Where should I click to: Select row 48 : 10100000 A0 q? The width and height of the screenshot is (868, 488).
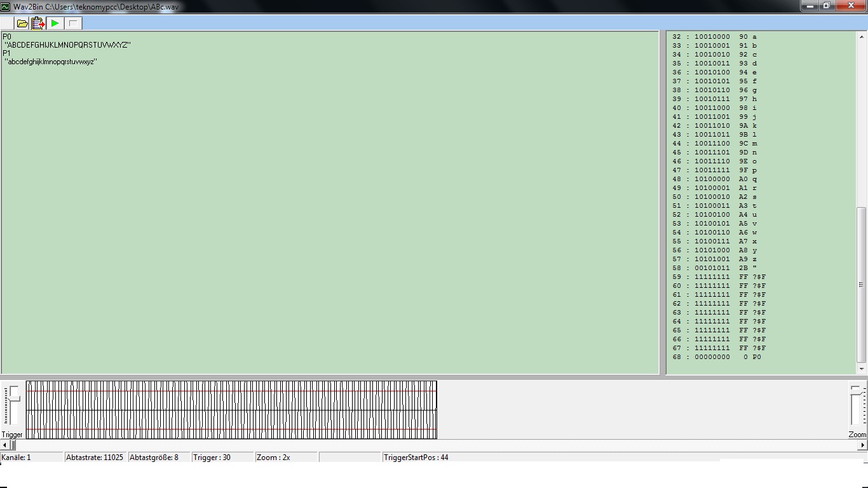(715, 179)
